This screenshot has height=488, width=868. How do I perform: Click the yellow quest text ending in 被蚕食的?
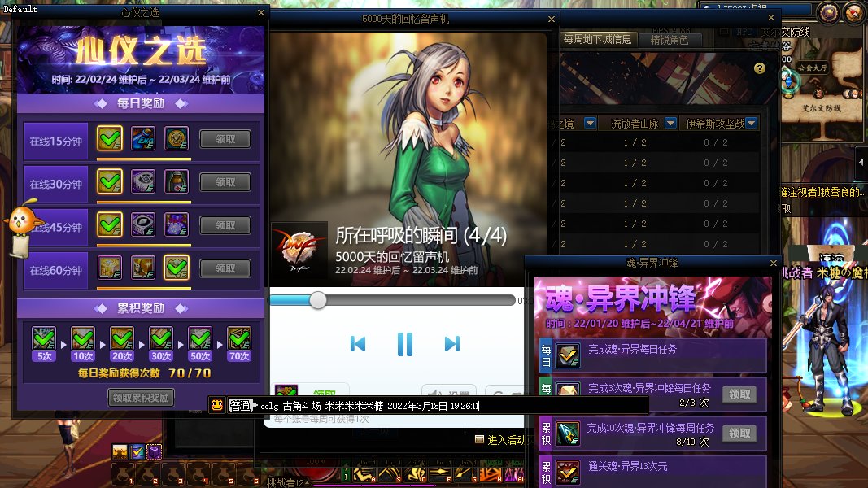coord(822,192)
